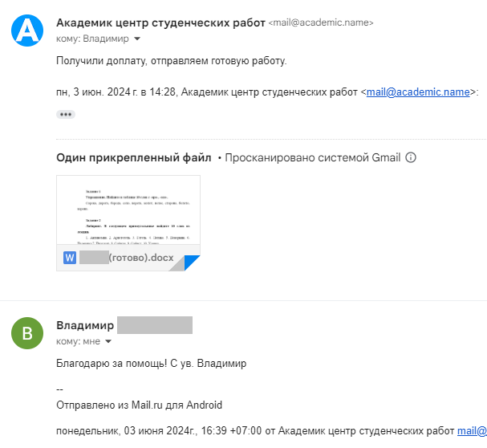Click the sender name "Владимир" in the second message
487x448 pixels.
click(85, 325)
